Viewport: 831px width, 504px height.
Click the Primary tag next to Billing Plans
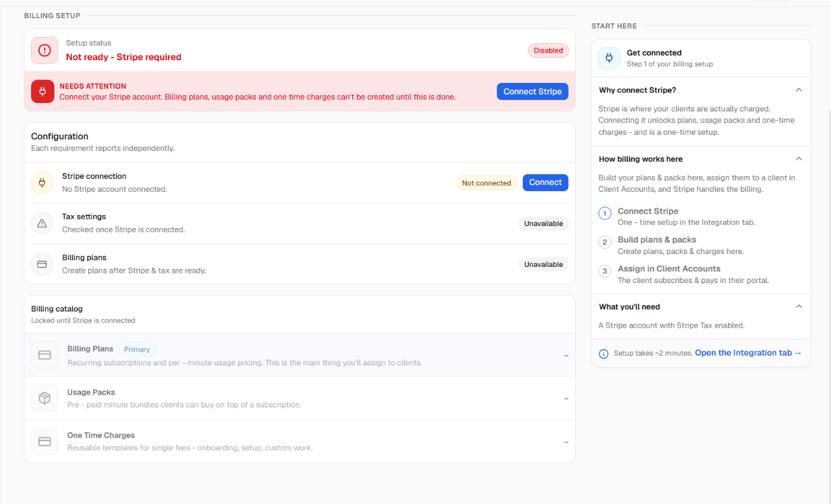tap(137, 349)
